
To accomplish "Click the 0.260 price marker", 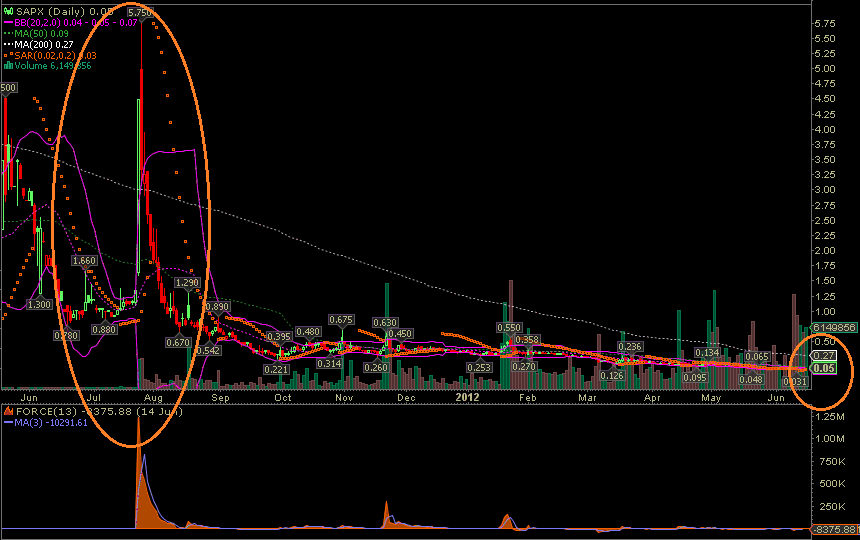I will coord(376,367).
